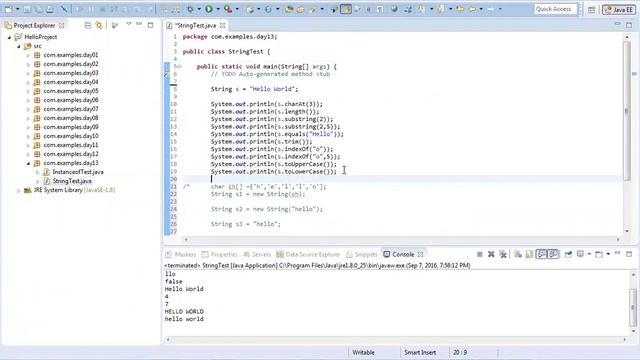Click the Save icon in toolbar

[x=27, y=9]
